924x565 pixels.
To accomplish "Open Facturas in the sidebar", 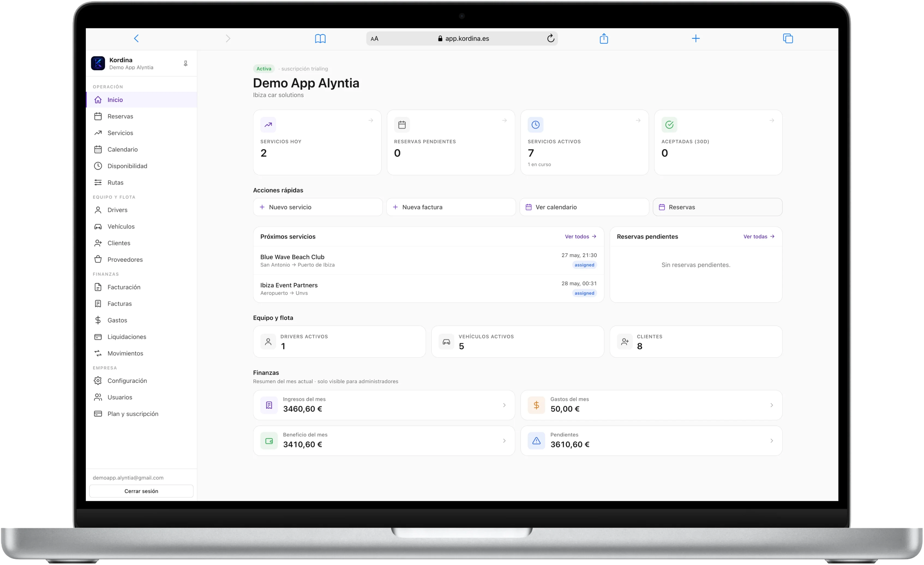I will pyautogui.click(x=141, y=304).
